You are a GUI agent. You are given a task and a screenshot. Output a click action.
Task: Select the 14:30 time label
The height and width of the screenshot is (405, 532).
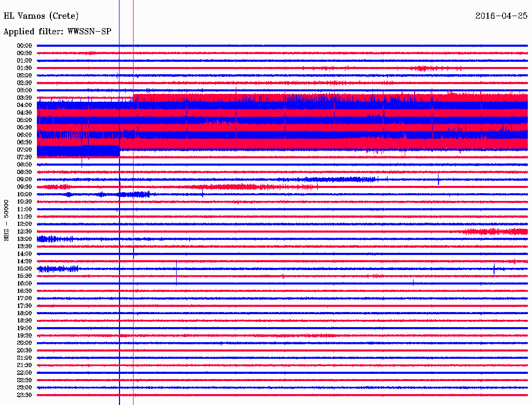click(24, 261)
